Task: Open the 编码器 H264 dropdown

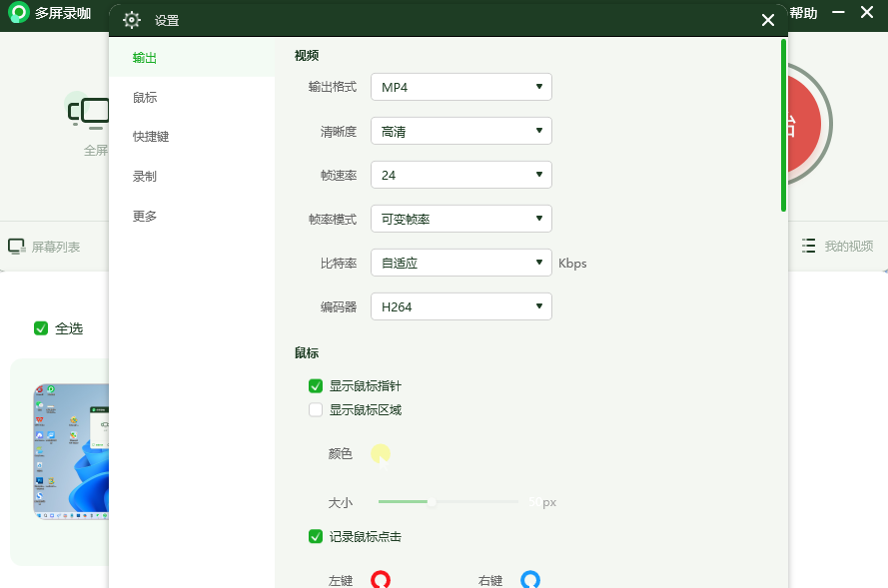Action: tap(460, 306)
